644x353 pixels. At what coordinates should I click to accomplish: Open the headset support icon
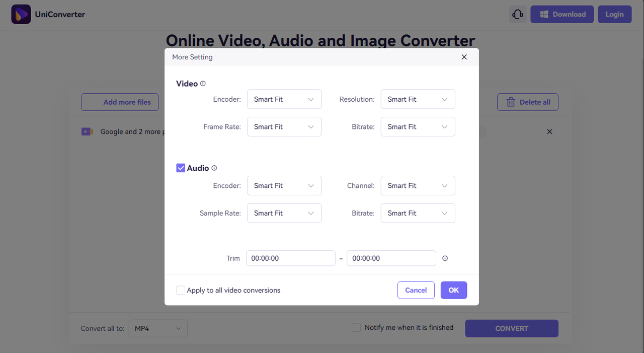coord(518,14)
